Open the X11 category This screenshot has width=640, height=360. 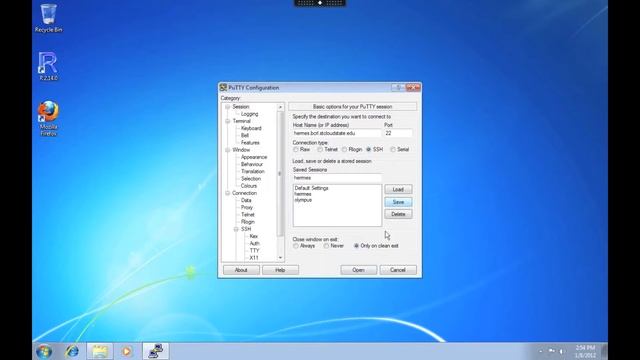pyautogui.click(x=254, y=258)
